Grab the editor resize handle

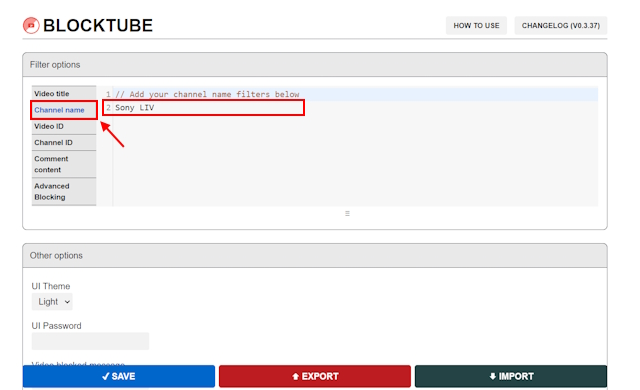coord(347,213)
